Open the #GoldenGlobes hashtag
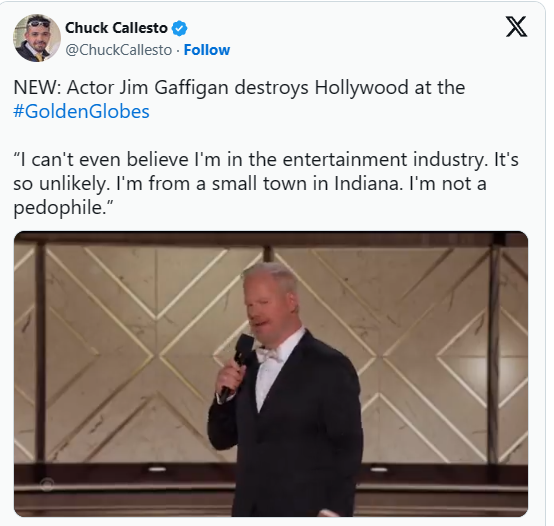The image size is (554, 526). [x=81, y=111]
